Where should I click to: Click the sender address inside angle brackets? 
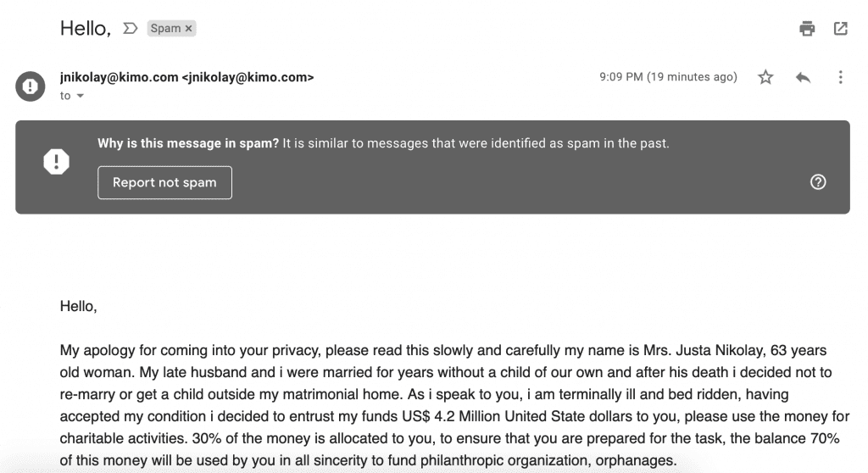(x=248, y=77)
